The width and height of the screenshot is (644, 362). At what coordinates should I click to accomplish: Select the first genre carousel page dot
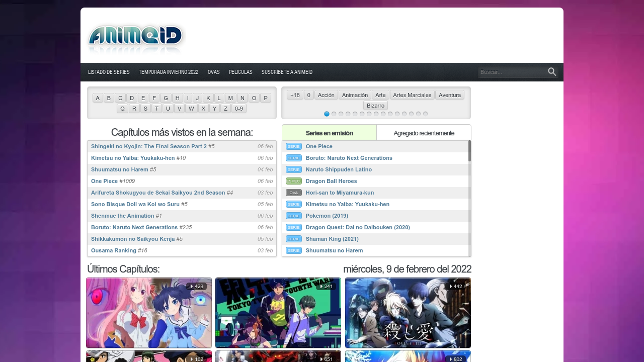(327, 114)
